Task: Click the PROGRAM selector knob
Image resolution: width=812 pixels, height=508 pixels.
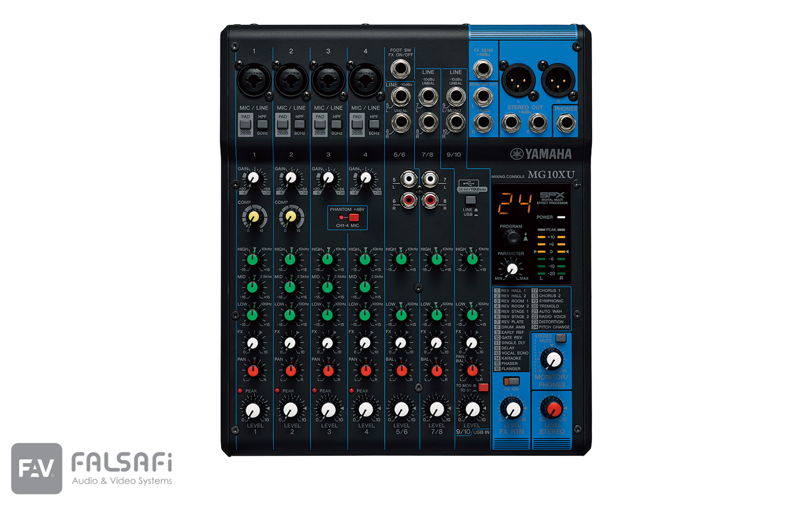Action: click(512, 237)
